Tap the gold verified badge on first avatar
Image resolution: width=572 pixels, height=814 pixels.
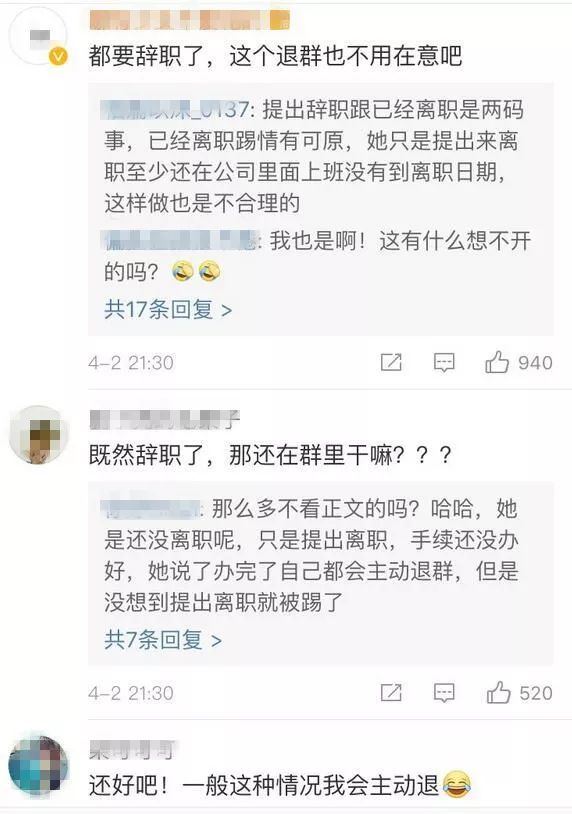[58, 56]
